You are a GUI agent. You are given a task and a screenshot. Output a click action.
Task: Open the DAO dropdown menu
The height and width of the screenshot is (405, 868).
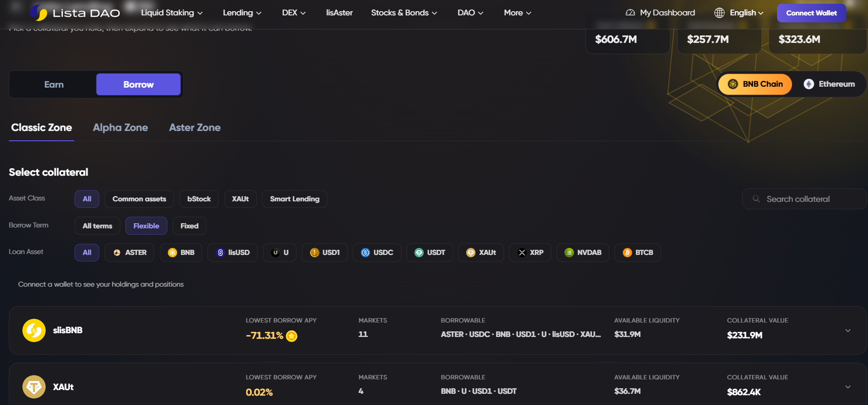[470, 13]
